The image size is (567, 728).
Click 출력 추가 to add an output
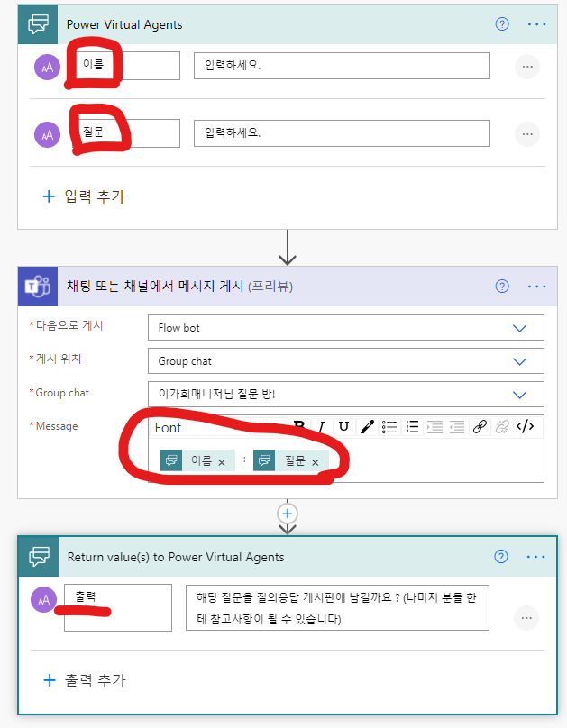point(85,680)
